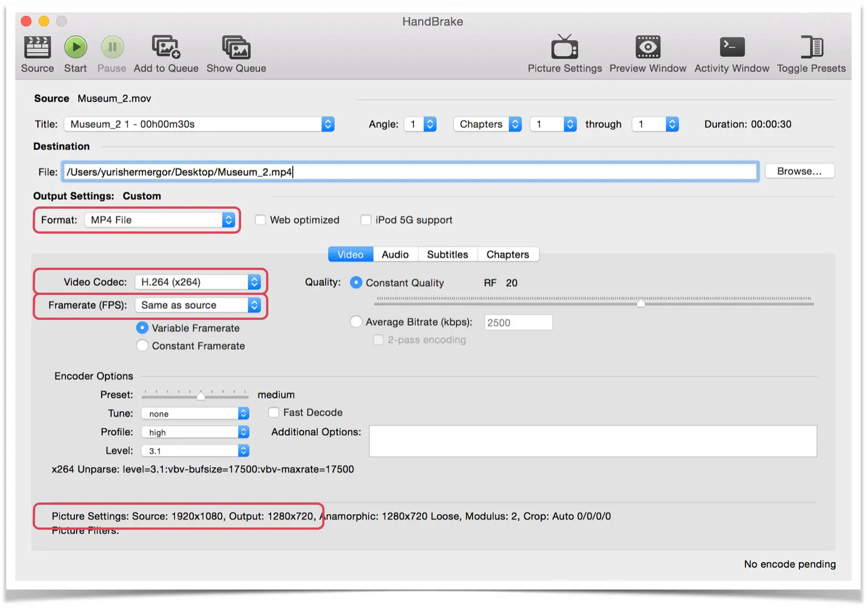868x608 pixels.
Task: Open the Source clapperboard icon
Action: pyautogui.click(x=37, y=48)
